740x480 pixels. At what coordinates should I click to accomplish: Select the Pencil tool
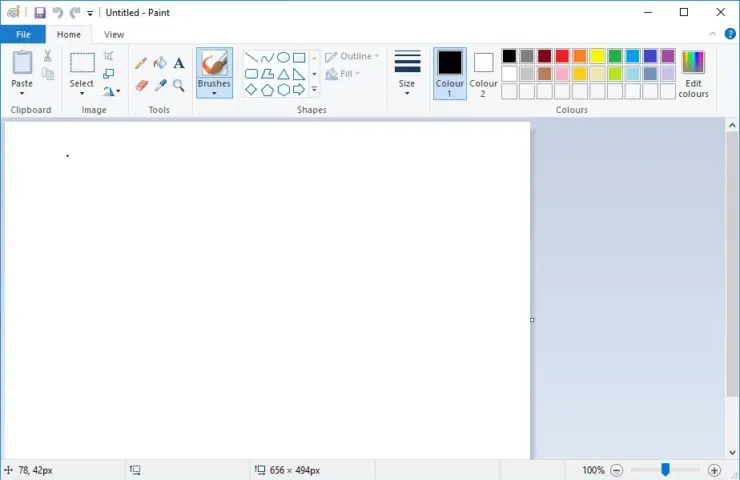(141, 63)
